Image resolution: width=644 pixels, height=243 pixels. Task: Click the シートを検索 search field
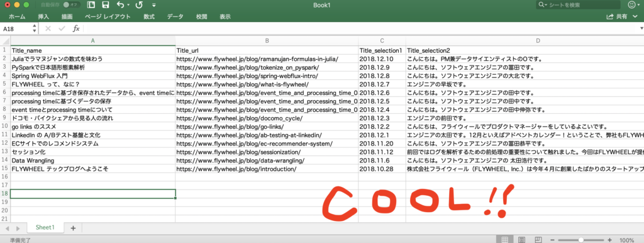pyautogui.click(x=579, y=5)
